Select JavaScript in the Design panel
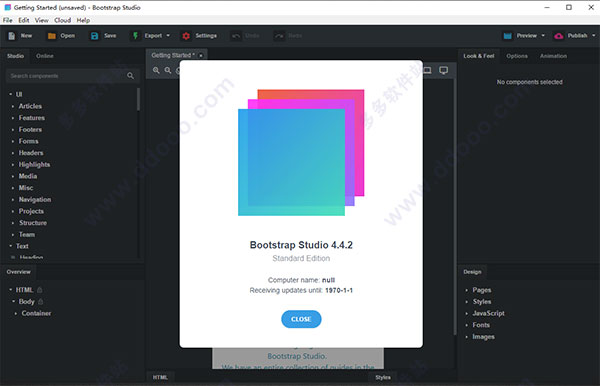The width and height of the screenshot is (600, 386). pyautogui.click(x=488, y=313)
